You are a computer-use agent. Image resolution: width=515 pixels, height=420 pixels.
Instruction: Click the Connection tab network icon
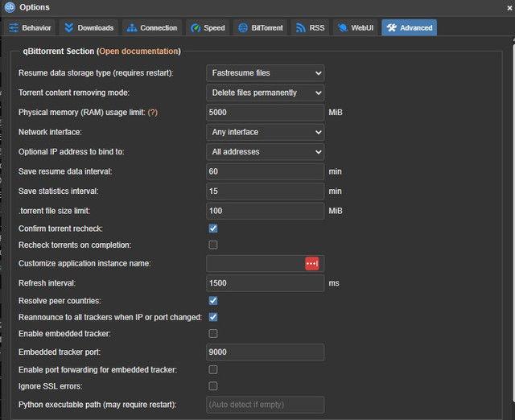(x=132, y=28)
